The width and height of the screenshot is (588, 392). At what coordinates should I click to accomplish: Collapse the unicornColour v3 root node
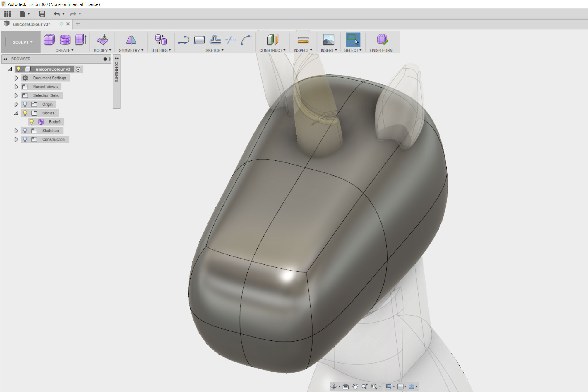pyautogui.click(x=10, y=69)
